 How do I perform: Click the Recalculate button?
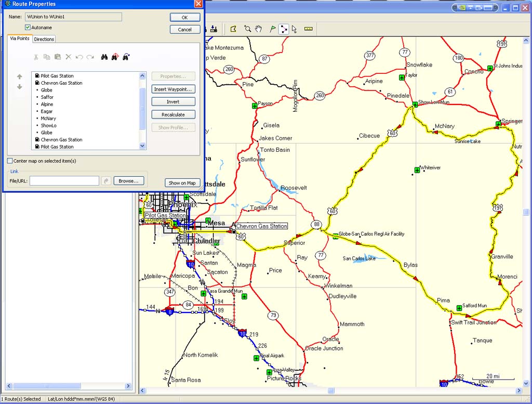[174, 115]
